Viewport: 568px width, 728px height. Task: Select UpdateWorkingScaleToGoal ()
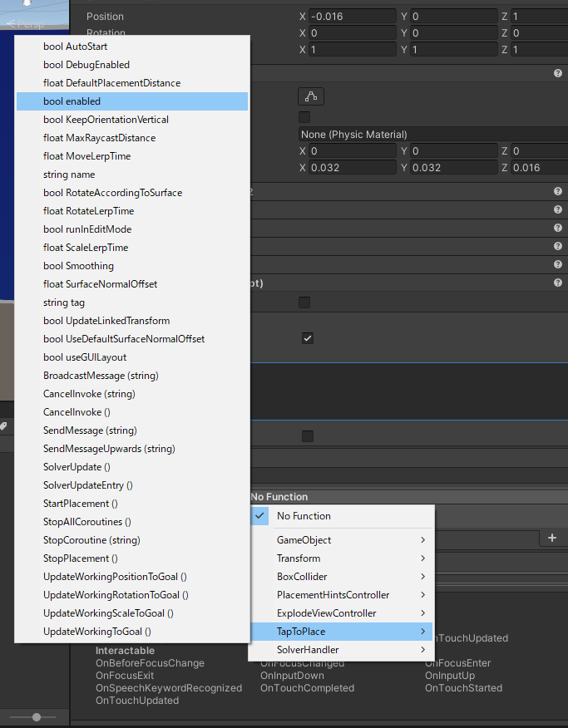pyautogui.click(x=132, y=613)
